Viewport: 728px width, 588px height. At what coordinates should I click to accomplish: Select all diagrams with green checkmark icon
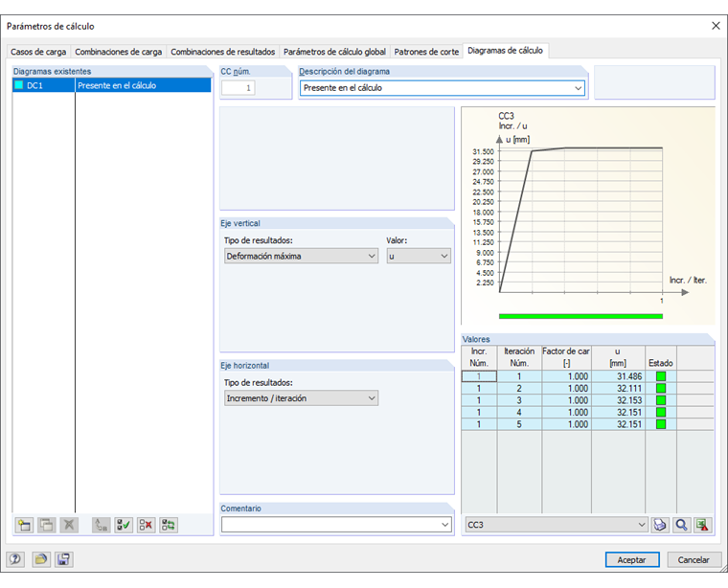click(124, 525)
